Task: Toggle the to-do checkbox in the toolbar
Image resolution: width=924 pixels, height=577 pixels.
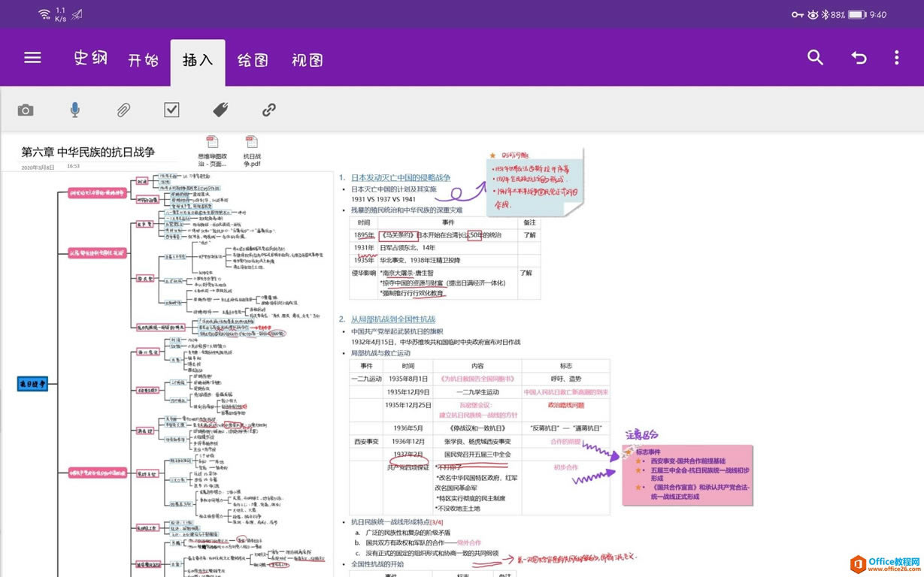Action: point(171,110)
